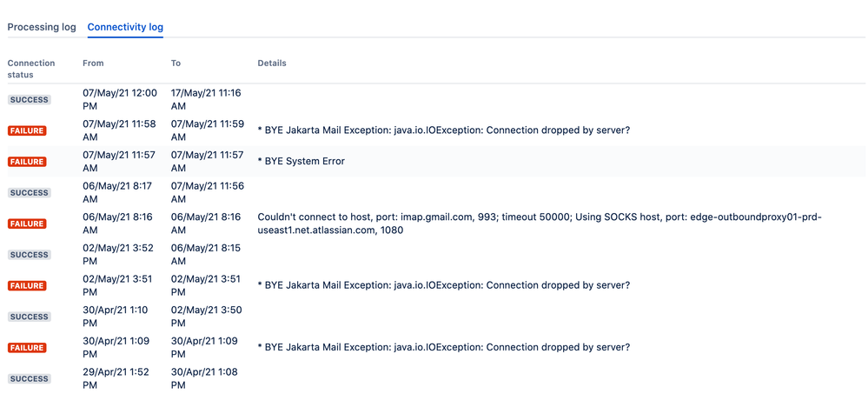The width and height of the screenshot is (868, 394).
Task: Click FAILURE badge for 07/May/21 11:58 AM
Action: tap(27, 130)
